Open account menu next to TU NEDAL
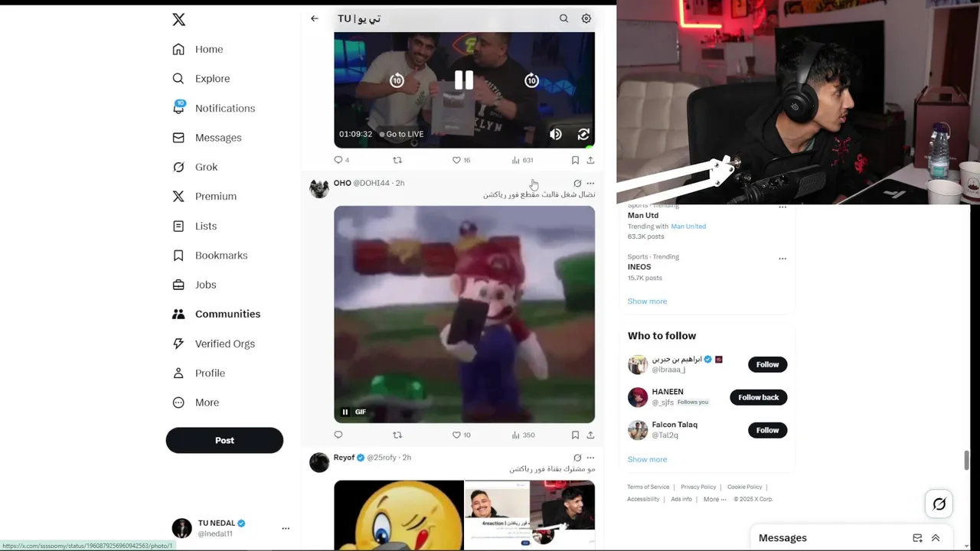 286,528
